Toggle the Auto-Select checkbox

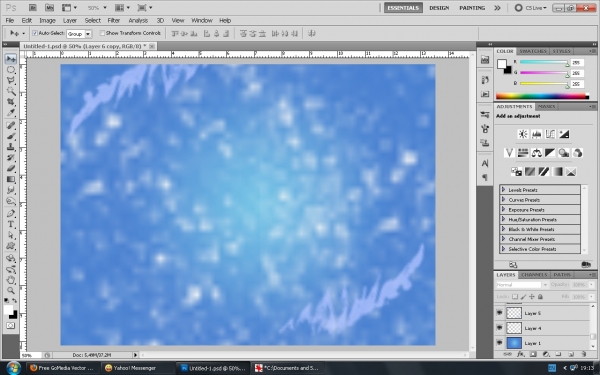tap(35, 33)
